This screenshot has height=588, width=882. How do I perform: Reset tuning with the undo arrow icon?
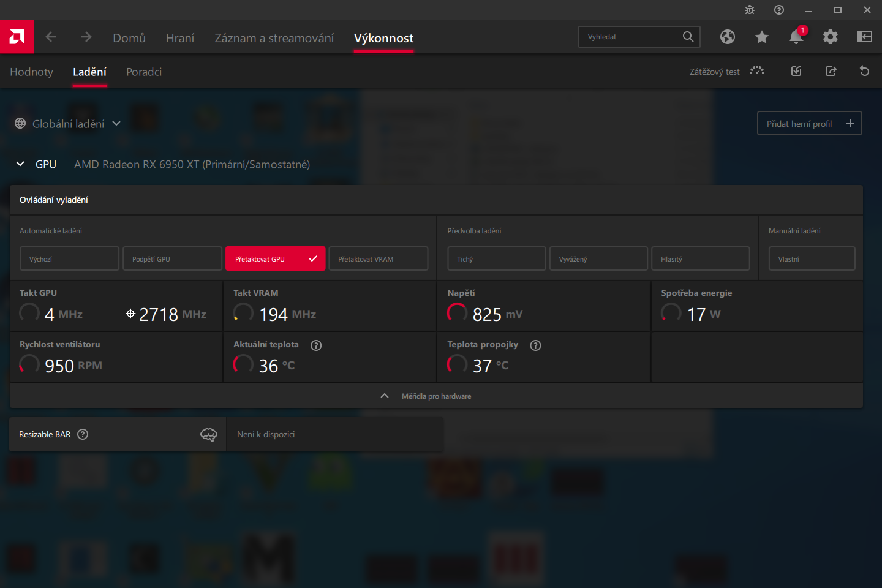point(865,71)
